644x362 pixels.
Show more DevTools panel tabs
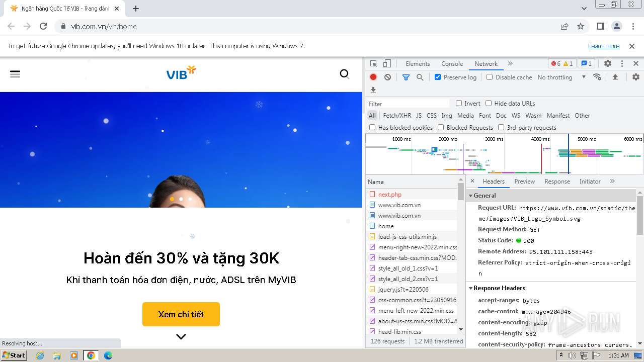point(510,64)
